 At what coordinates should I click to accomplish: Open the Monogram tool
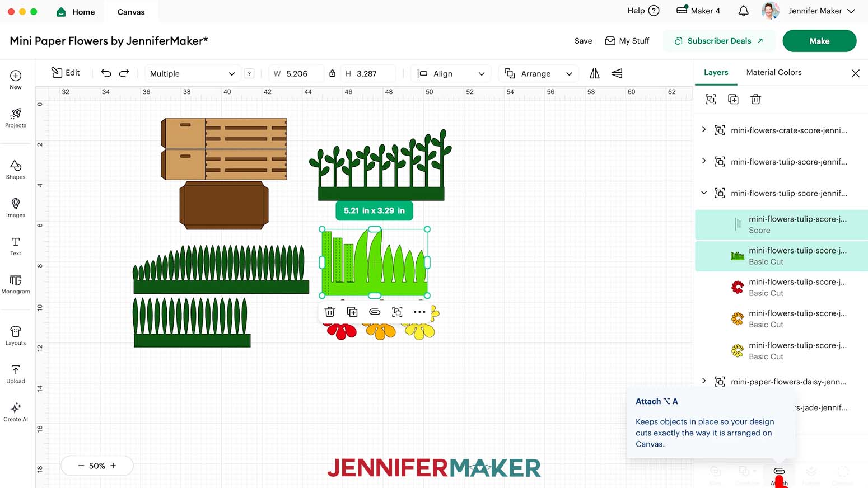[x=16, y=284]
